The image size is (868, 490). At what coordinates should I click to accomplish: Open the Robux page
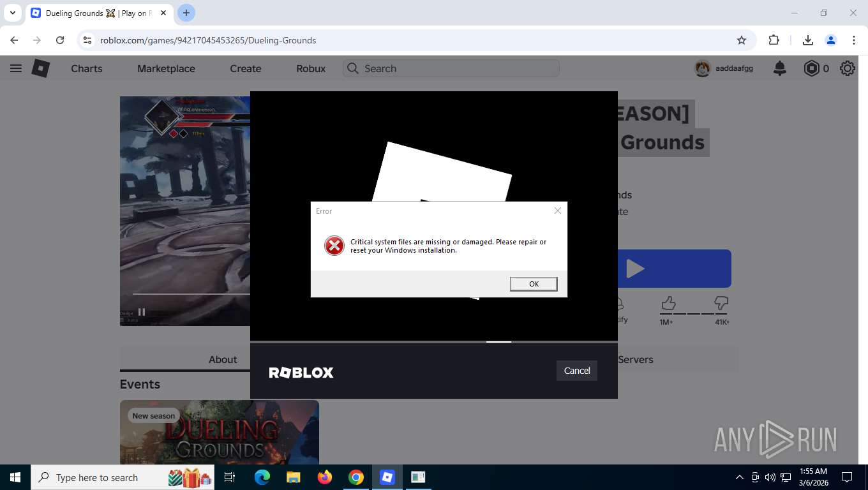coord(311,68)
